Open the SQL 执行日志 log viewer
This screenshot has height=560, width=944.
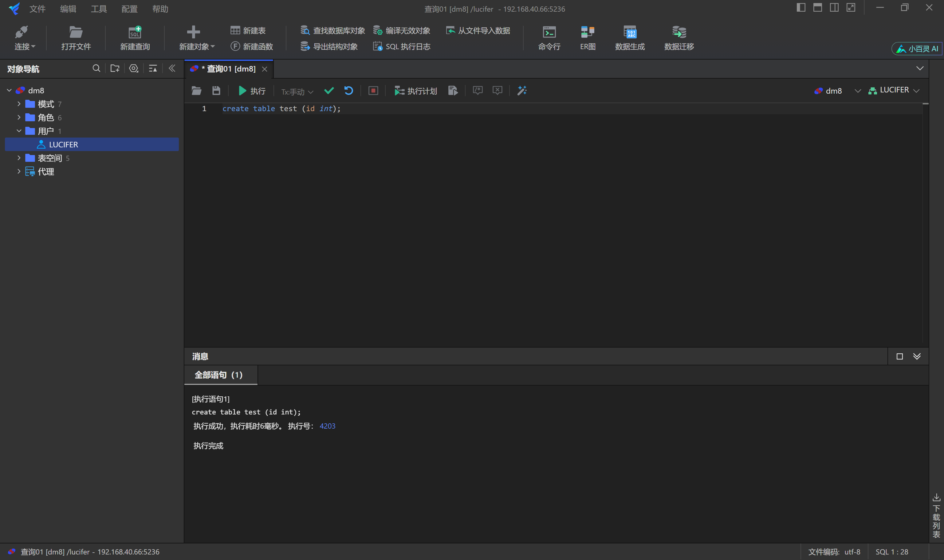(x=401, y=46)
